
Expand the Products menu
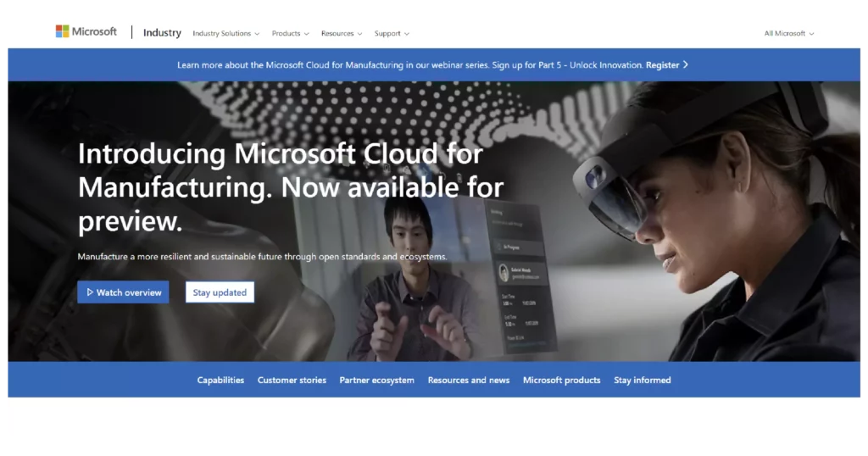[x=290, y=33]
